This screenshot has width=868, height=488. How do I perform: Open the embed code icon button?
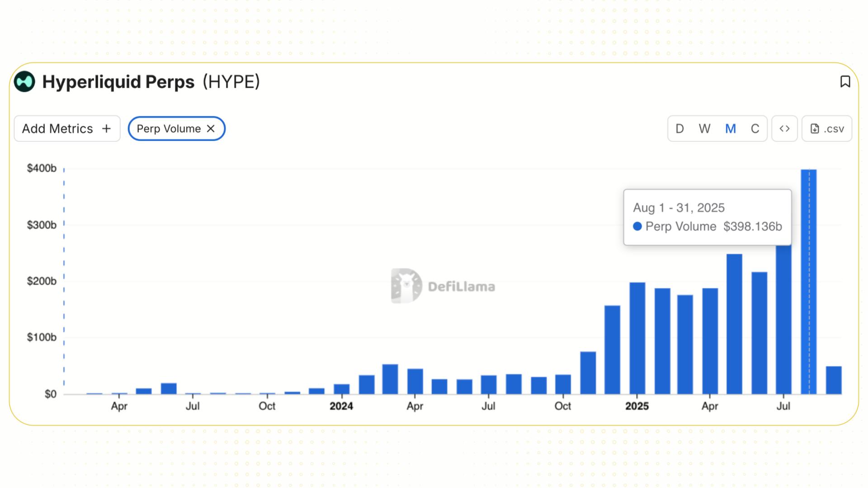[784, 129]
